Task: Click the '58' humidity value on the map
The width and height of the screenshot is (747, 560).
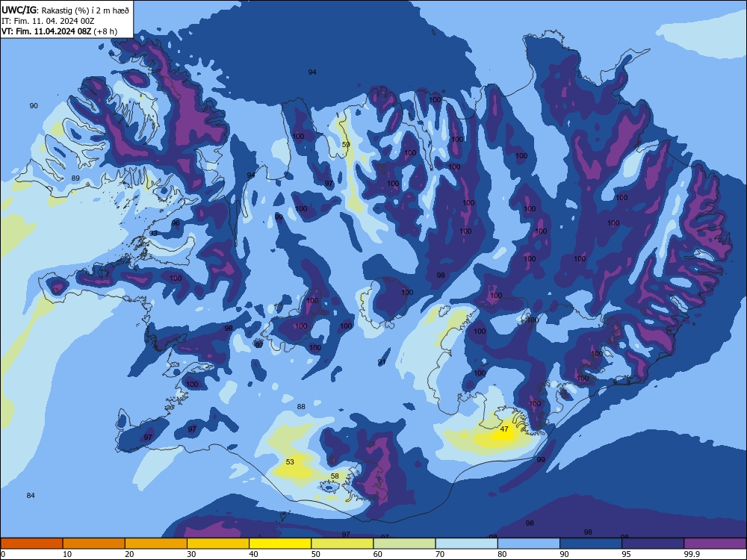Action: tap(335, 476)
